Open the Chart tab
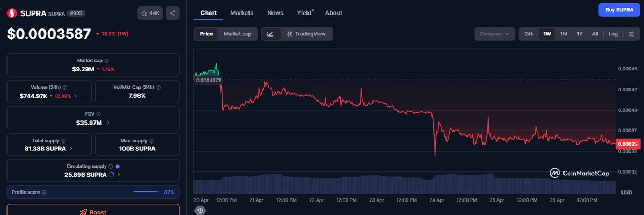The image size is (644, 215). pyautogui.click(x=209, y=12)
